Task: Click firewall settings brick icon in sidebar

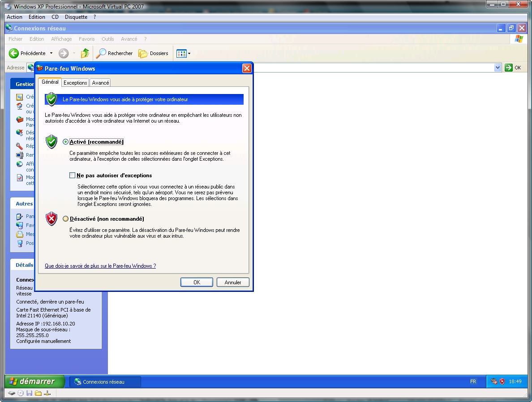Action: click(x=20, y=120)
